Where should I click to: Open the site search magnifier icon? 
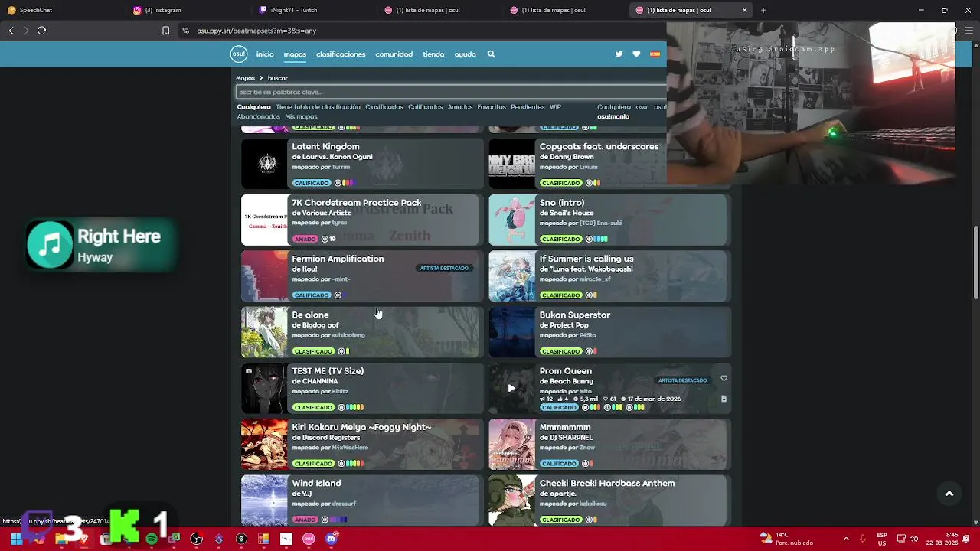[491, 54]
